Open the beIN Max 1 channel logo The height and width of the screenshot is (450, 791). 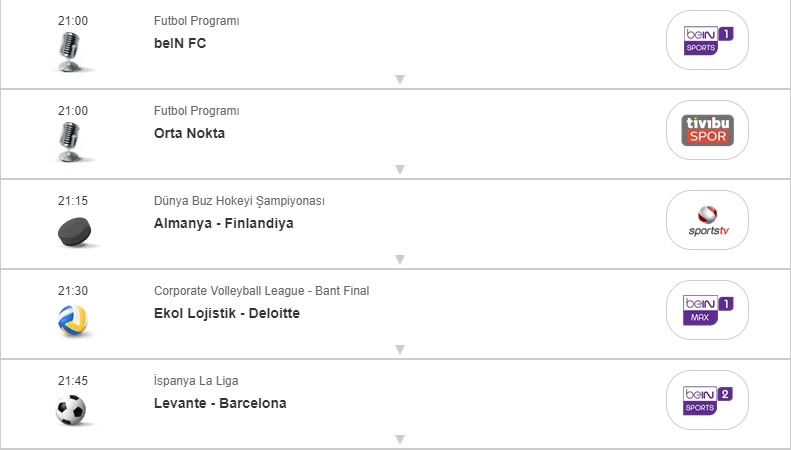(x=707, y=310)
